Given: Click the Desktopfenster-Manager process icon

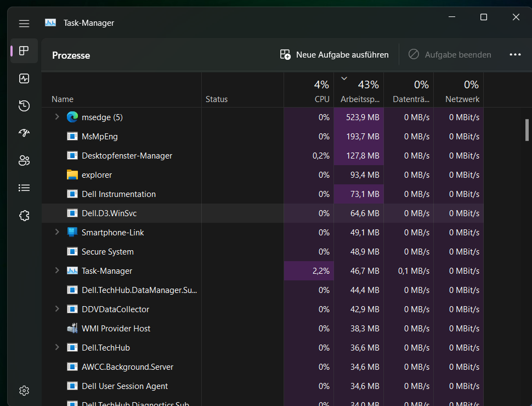Looking at the screenshot, I should coord(72,155).
